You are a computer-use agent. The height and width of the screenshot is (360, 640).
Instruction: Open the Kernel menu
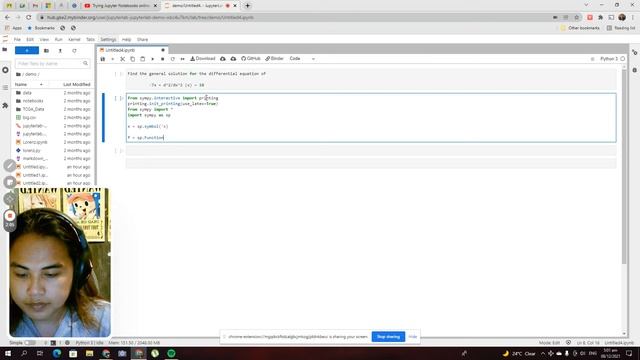pyautogui.click(x=74, y=40)
